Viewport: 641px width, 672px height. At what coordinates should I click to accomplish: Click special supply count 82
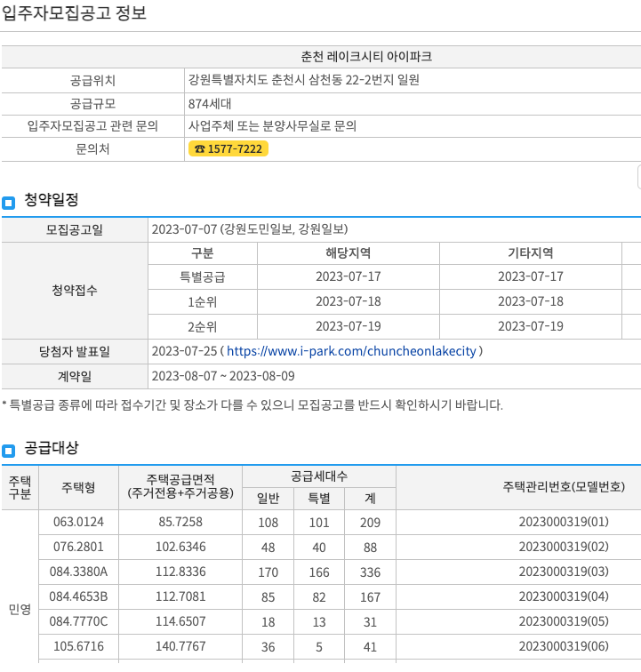point(319,597)
